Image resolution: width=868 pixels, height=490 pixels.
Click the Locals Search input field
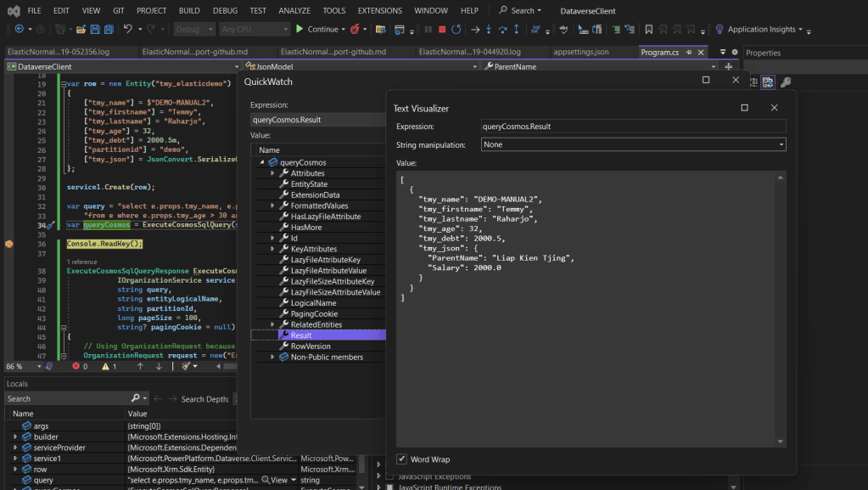point(68,398)
